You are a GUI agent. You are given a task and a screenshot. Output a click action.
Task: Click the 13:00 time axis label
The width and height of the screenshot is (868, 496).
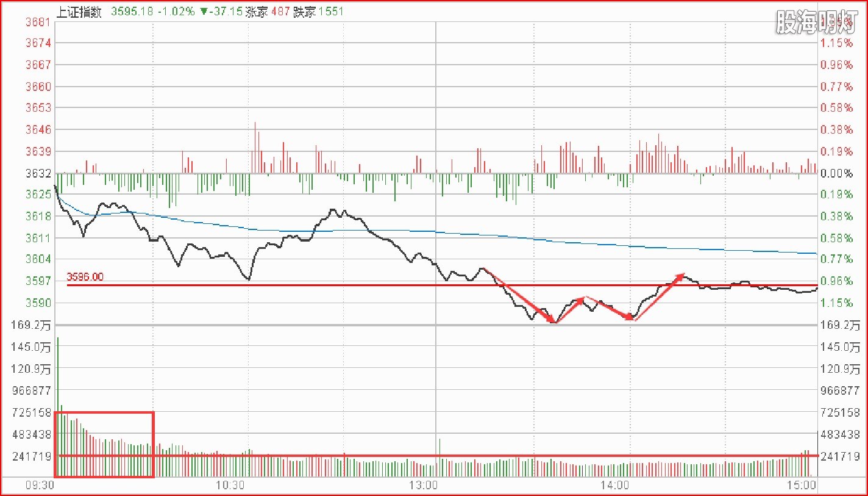click(x=422, y=486)
